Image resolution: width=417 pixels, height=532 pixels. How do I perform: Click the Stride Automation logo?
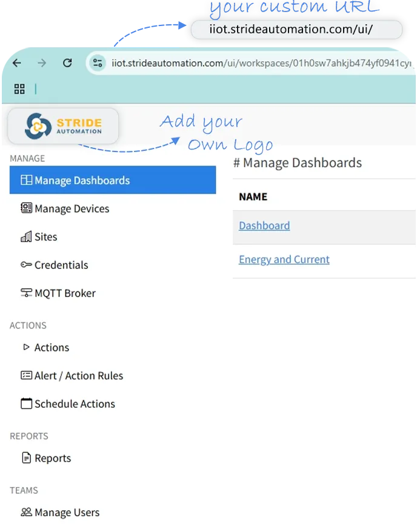point(64,126)
